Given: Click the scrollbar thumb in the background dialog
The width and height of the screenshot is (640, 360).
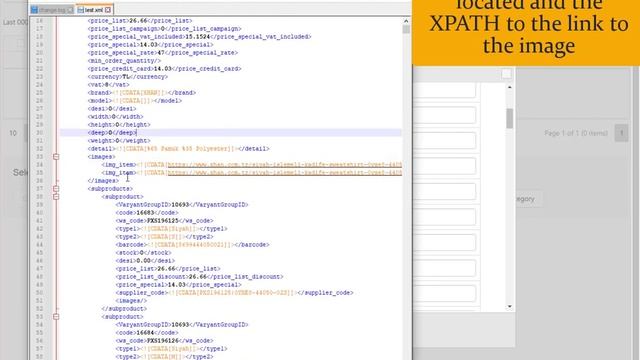Looking at the screenshot, I should (x=509, y=118).
